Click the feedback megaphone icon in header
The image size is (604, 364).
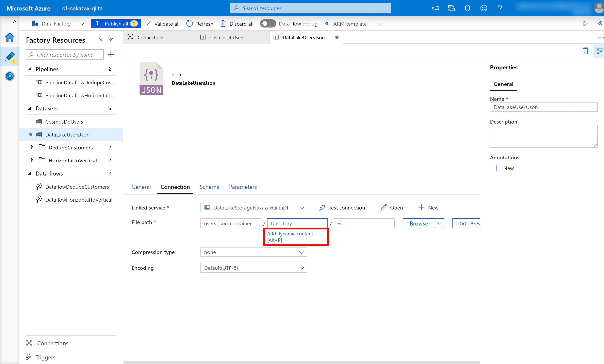click(x=435, y=8)
